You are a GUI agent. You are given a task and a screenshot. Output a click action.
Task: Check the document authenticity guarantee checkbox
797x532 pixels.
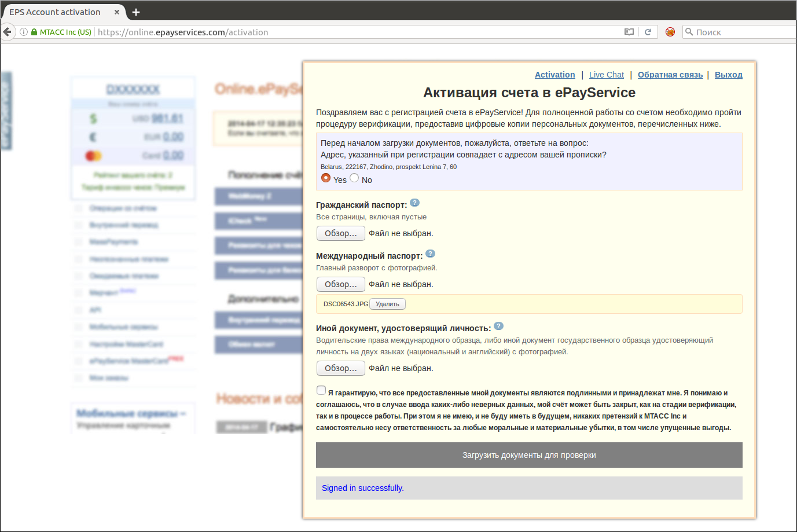321,390
